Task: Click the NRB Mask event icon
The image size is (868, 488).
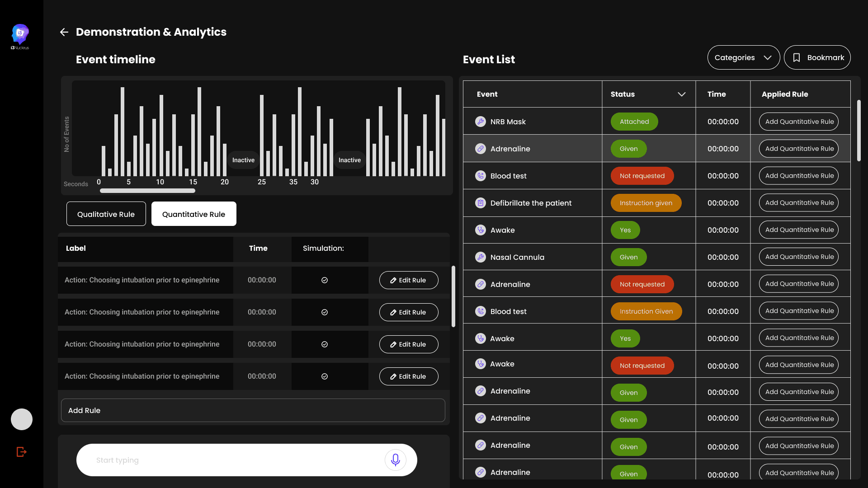Action: coord(481,122)
